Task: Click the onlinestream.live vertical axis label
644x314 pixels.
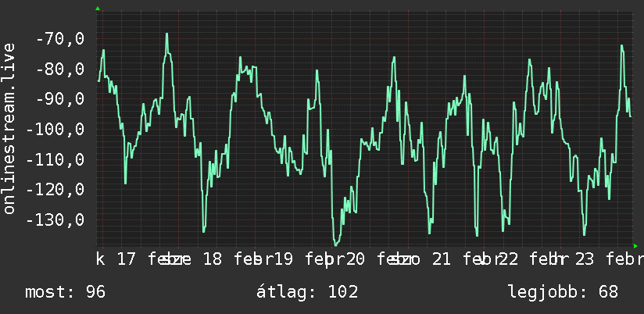Action: [x=9, y=128]
